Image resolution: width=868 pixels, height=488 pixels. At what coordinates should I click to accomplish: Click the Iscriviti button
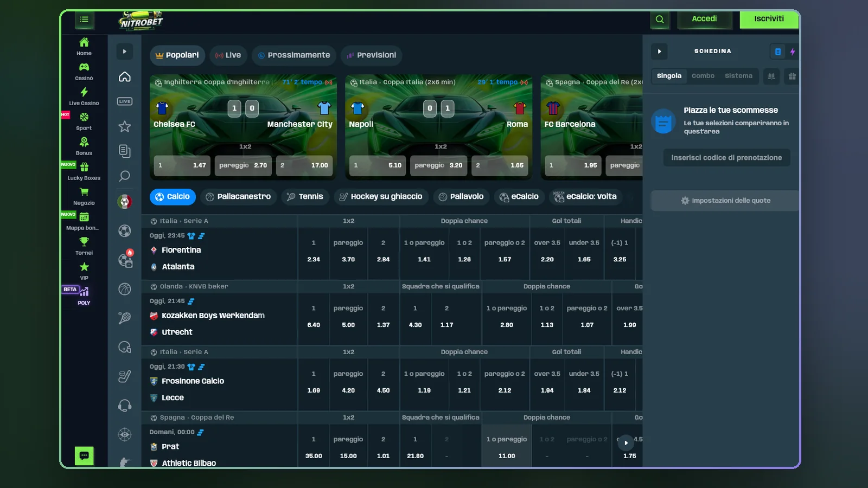pyautogui.click(x=769, y=19)
